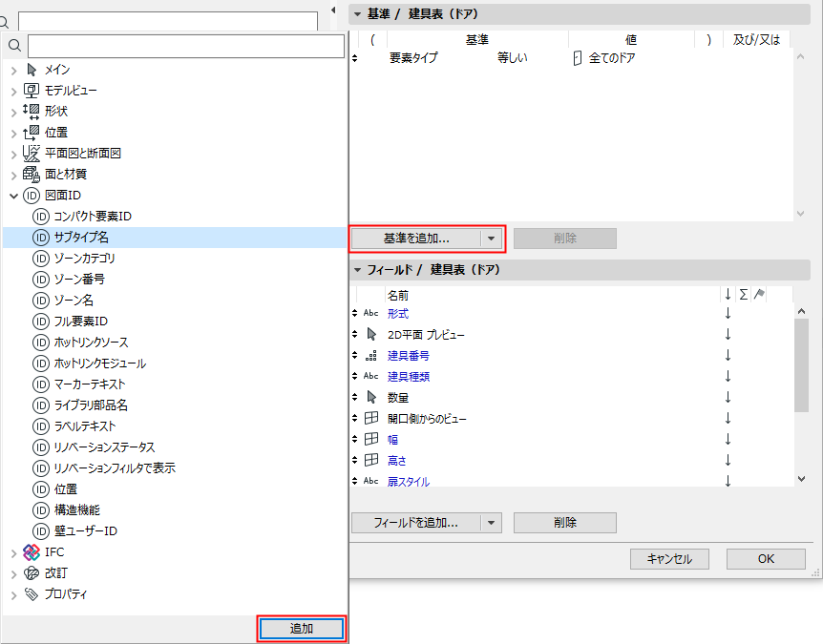Click ID icon beside ゾーンカテゴリ
Viewport: 823px width, 644px height.
coord(41,258)
